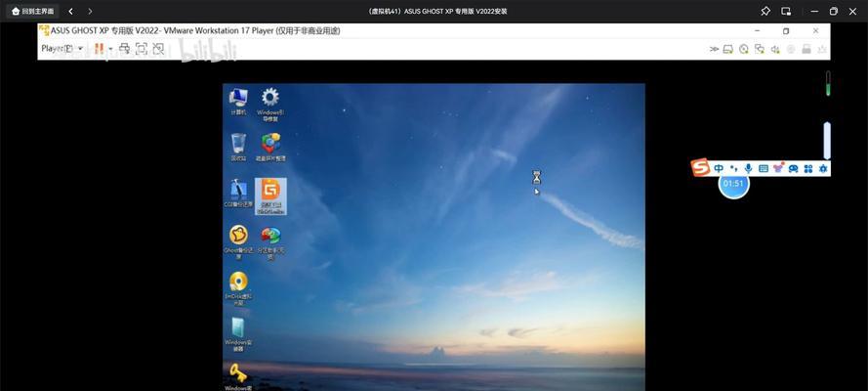Enter VMware full screen mode icon
Image resolution: width=868 pixels, height=391 pixels.
pos(142,49)
